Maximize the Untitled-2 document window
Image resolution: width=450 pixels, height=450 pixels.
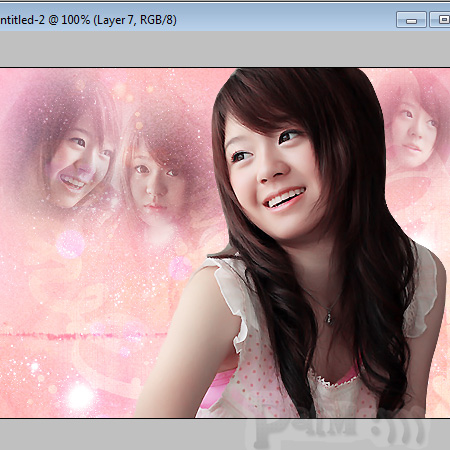pyautogui.click(x=440, y=20)
